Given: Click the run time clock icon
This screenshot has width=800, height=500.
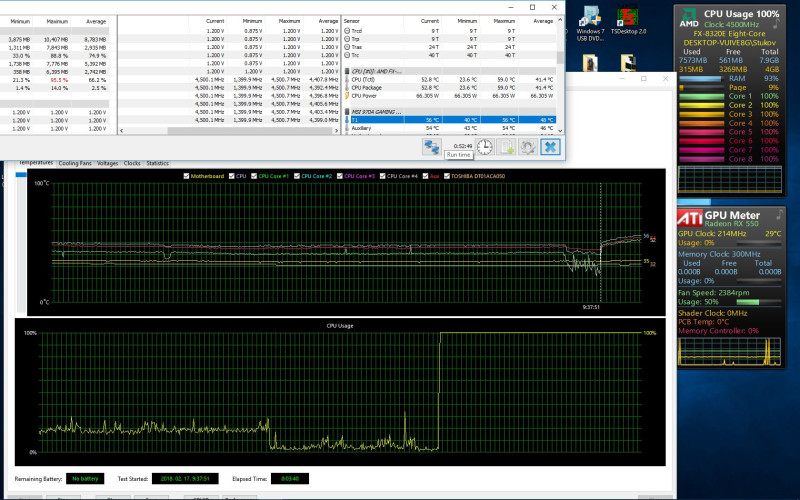Looking at the screenshot, I should pos(484,147).
